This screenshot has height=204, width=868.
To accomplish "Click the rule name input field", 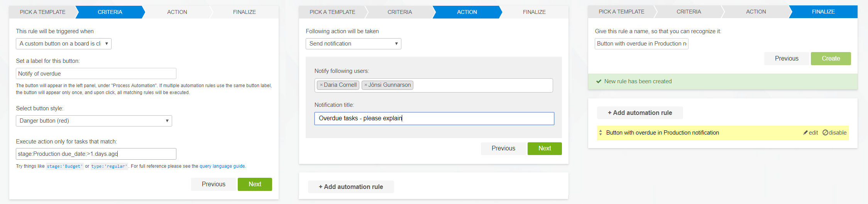I will 641,44.
